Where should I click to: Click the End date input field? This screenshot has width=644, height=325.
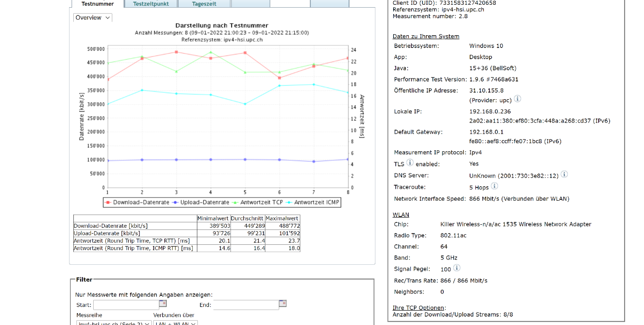[x=246, y=305]
